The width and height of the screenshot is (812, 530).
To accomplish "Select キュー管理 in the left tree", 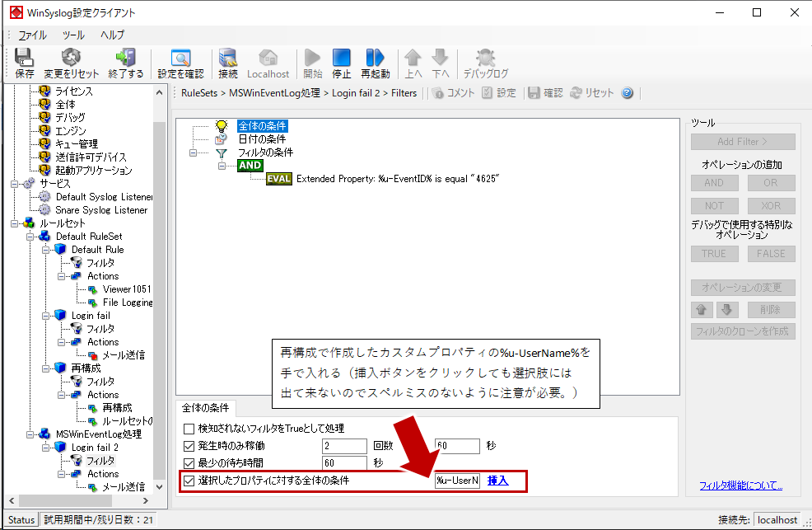I will 77,144.
